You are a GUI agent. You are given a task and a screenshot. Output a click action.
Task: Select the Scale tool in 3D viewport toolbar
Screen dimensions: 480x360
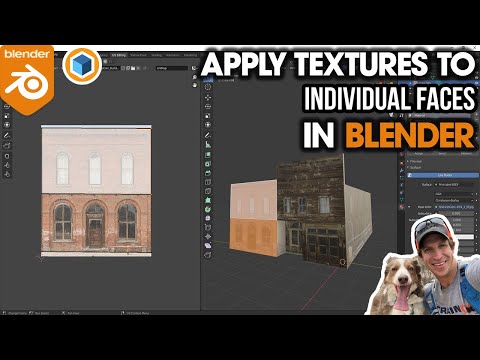point(208,116)
